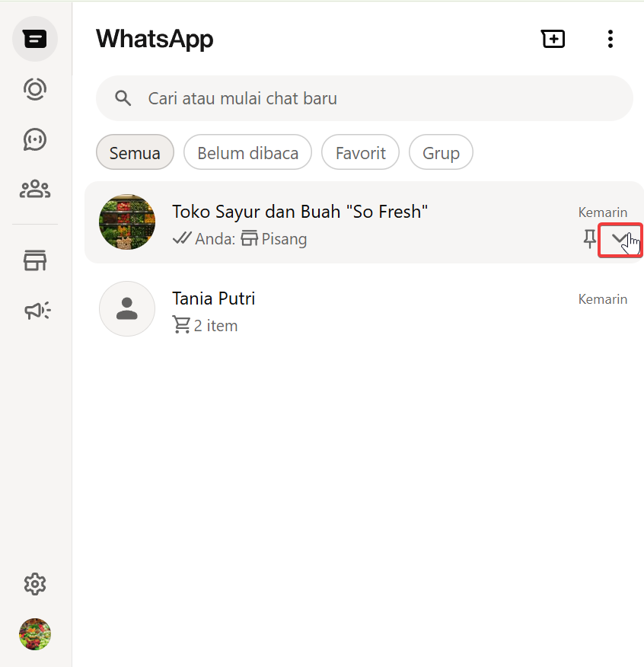Open the Communities icon
Screen dimensions: 644x667
35,189
